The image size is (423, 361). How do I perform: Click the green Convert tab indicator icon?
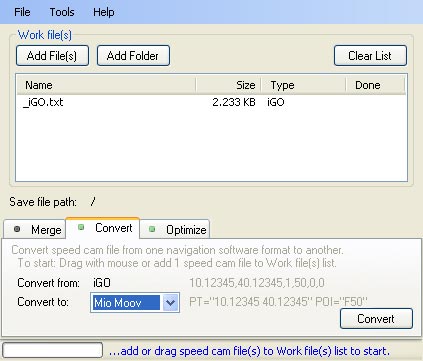tap(81, 227)
